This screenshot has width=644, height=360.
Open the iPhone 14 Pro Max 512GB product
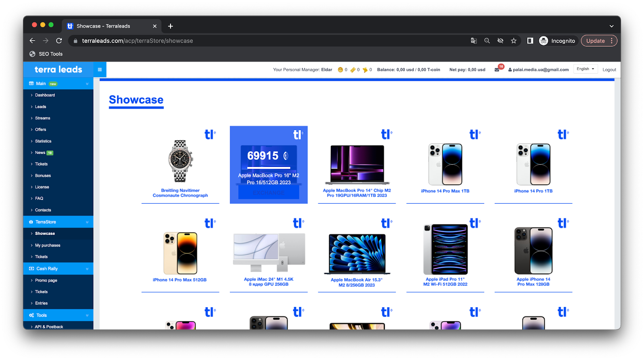tap(180, 253)
